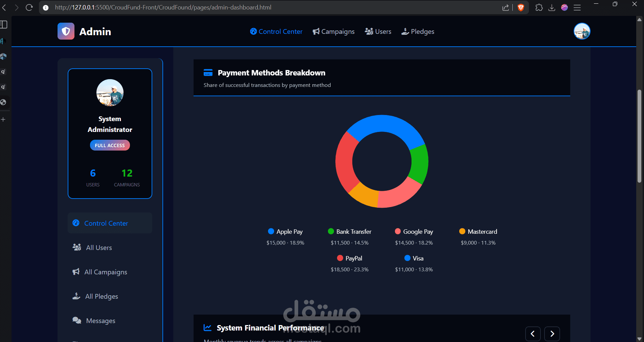Click the Google Pay coral legend dot
The height and width of the screenshot is (342, 644).
(398, 231)
